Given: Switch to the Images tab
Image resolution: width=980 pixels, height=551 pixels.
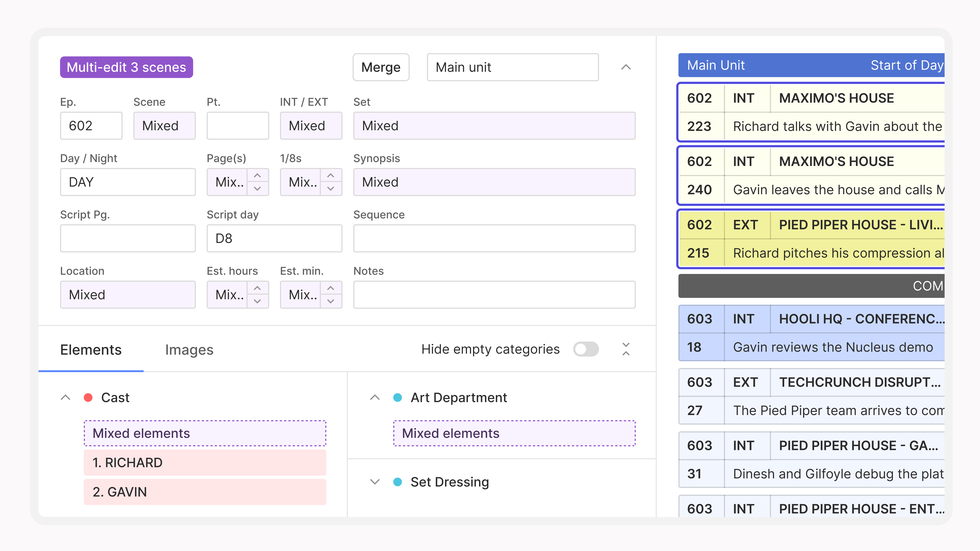Looking at the screenshot, I should [x=189, y=350].
